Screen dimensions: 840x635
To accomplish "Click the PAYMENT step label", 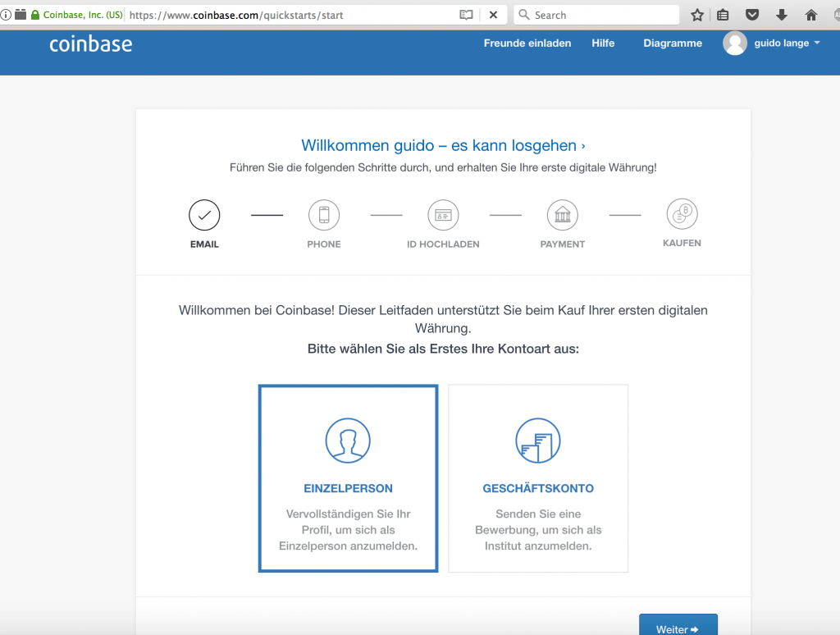I will tap(563, 244).
